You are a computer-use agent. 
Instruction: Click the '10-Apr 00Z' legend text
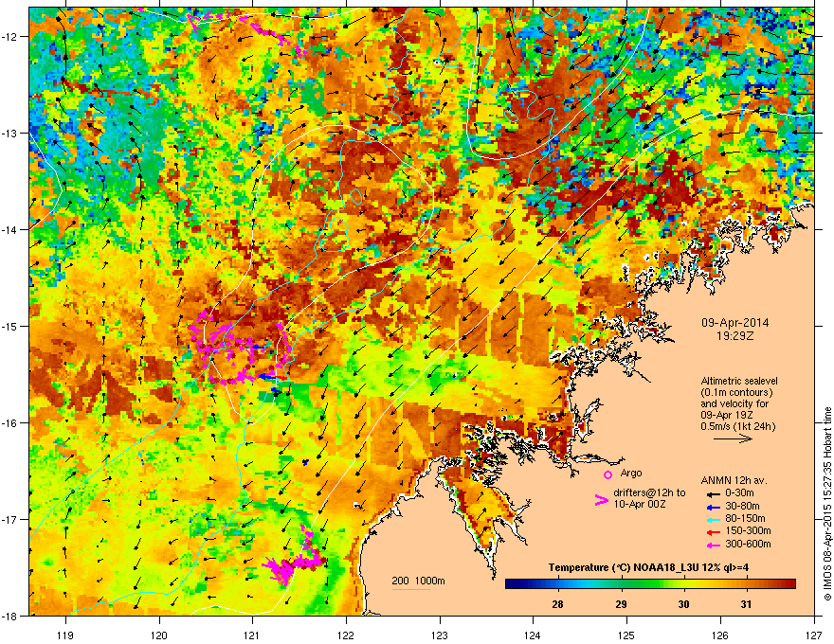click(638, 504)
